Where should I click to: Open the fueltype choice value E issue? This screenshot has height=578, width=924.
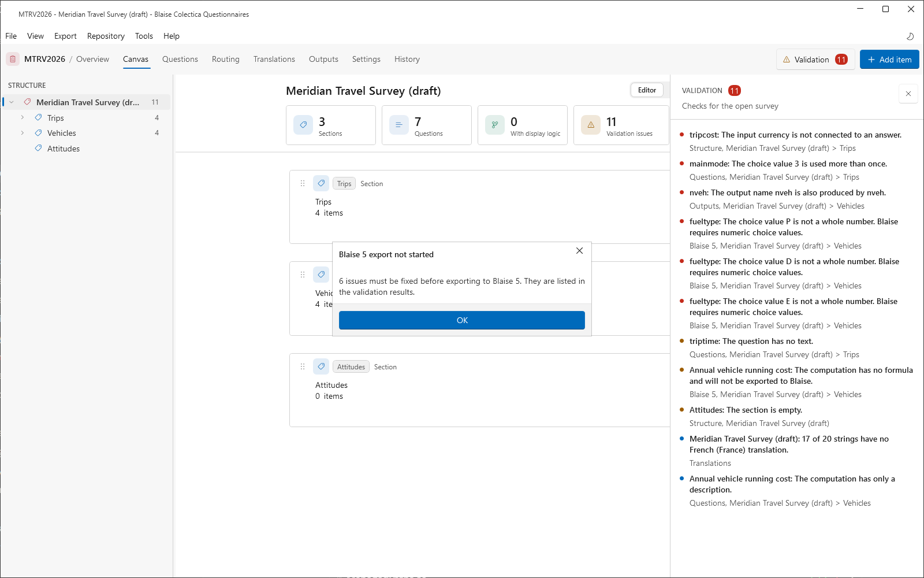[797, 313]
